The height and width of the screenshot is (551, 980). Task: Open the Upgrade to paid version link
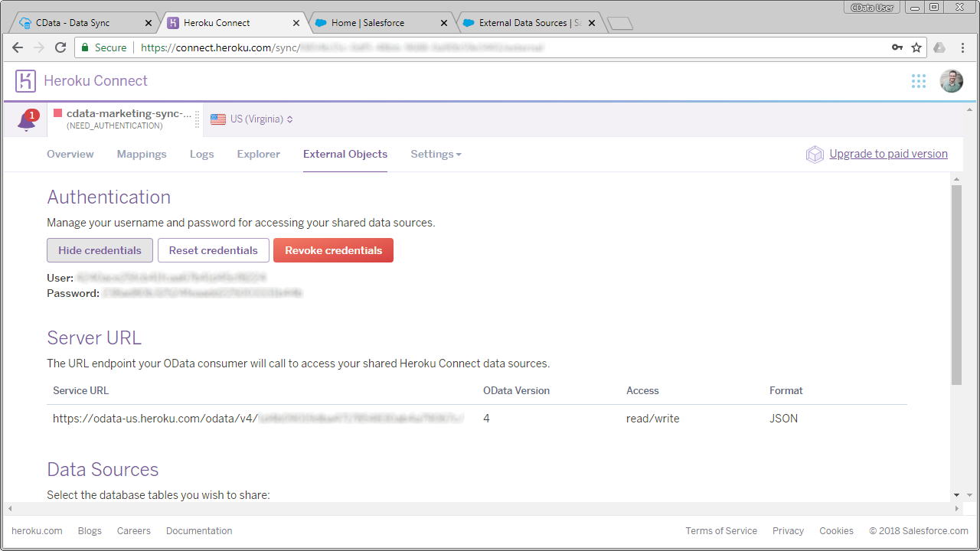(888, 154)
